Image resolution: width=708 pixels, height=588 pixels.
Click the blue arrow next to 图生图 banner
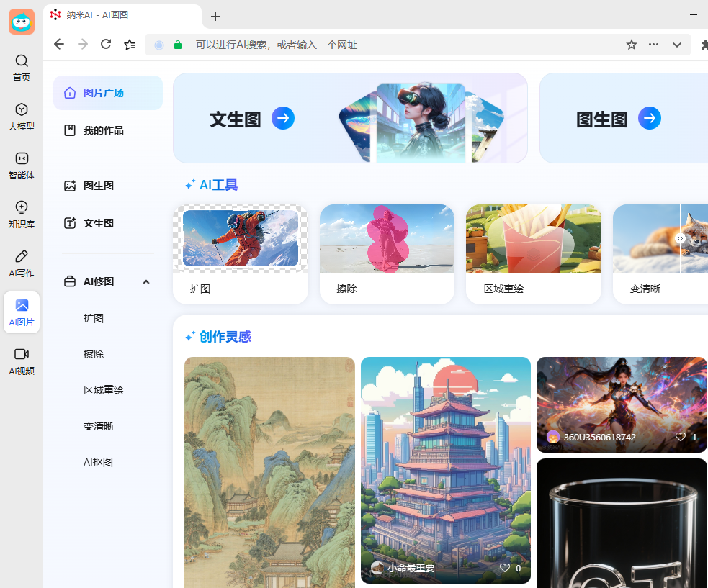650,118
